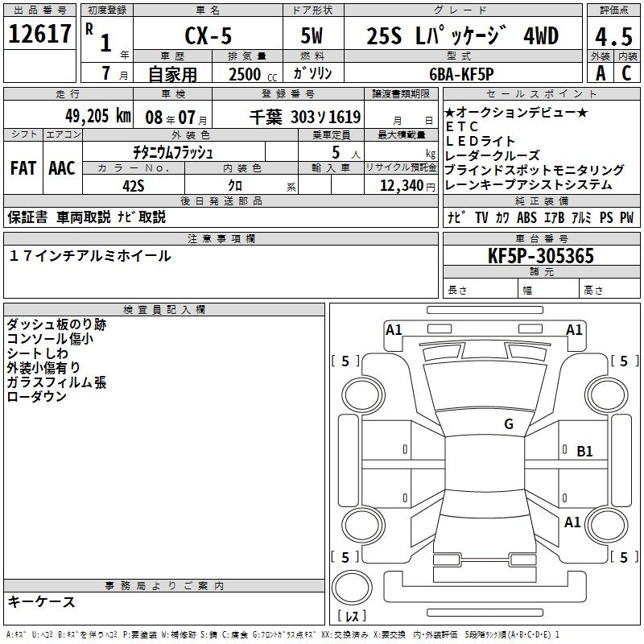
Task: Select the spare tire label レス
Action: tap(352, 616)
